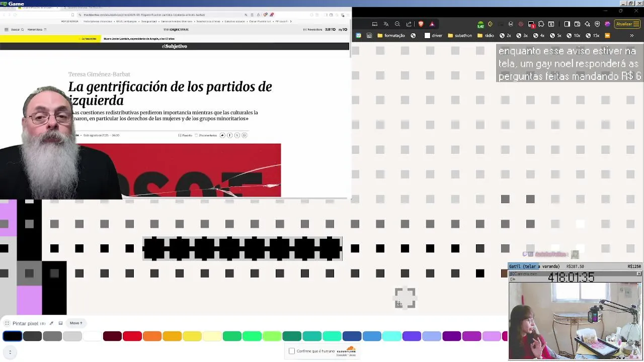Click the 4x bookmark
Image resolution: width=644 pixels, height=362 pixels.
(539, 36)
